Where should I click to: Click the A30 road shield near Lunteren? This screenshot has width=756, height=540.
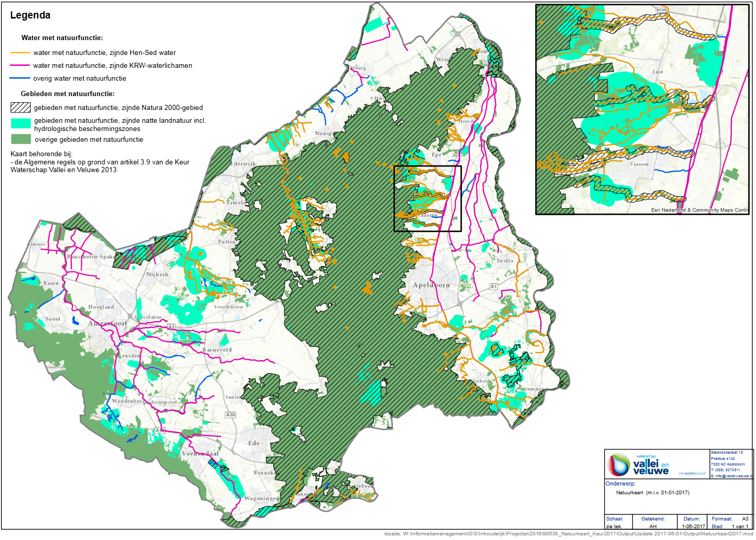click(x=231, y=415)
